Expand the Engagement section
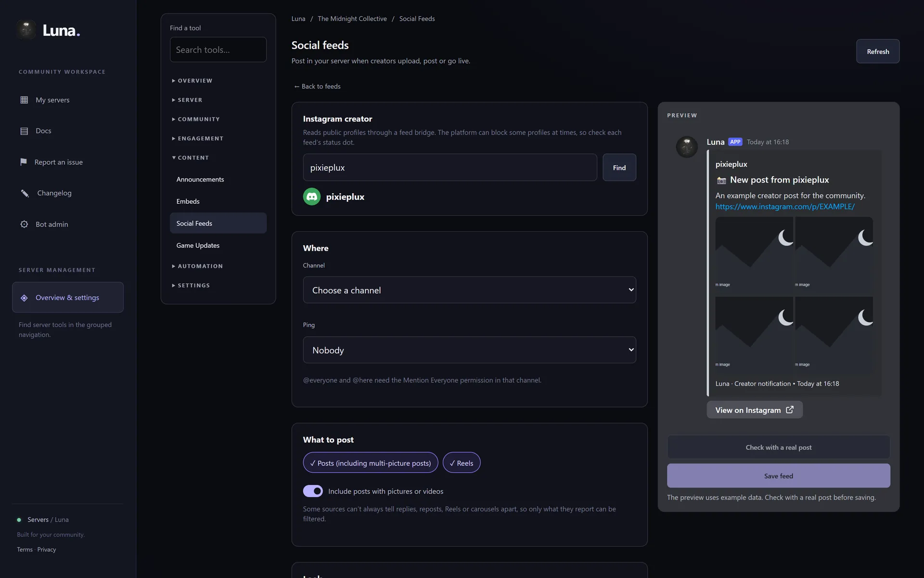924x578 pixels. click(198, 138)
